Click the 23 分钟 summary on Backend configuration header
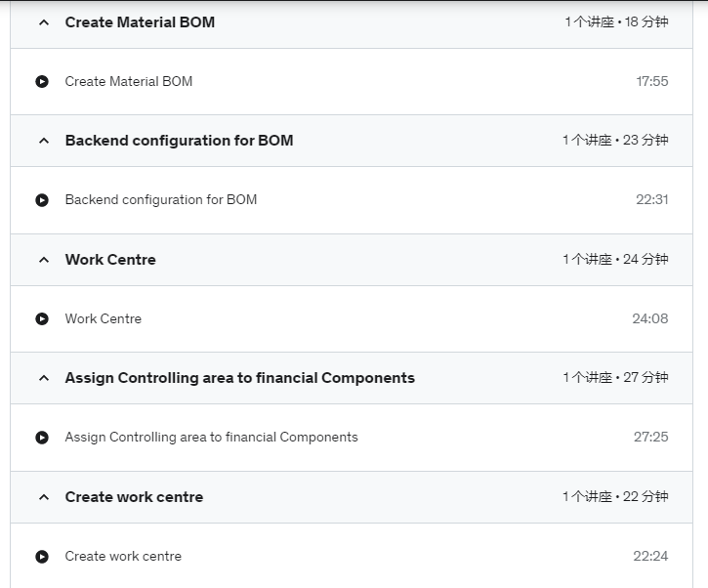Screen dimensions: 708x588 [x=646, y=140]
